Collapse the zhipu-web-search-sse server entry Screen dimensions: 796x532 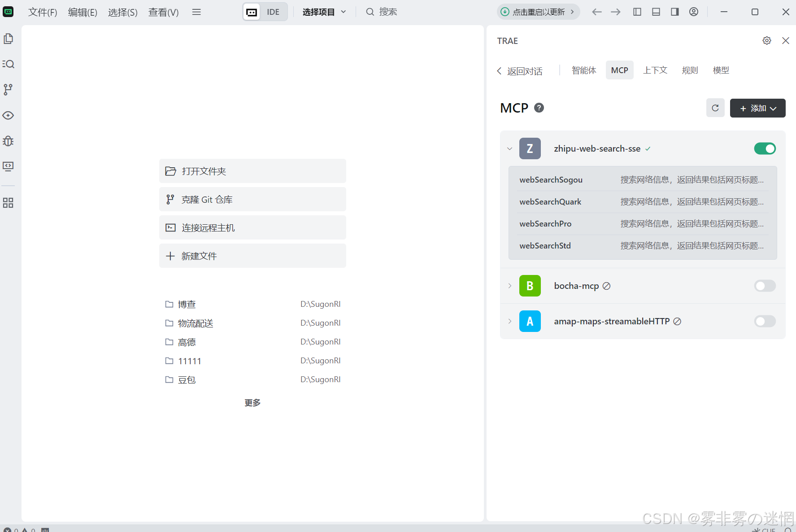click(510, 148)
